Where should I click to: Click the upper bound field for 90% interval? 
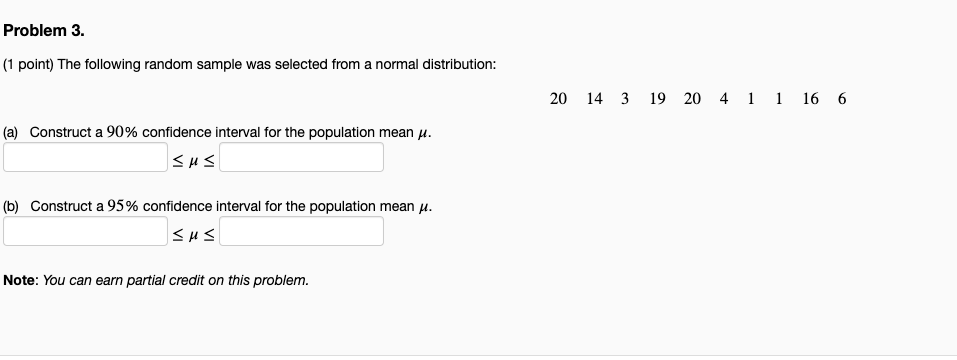coord(302,157)
